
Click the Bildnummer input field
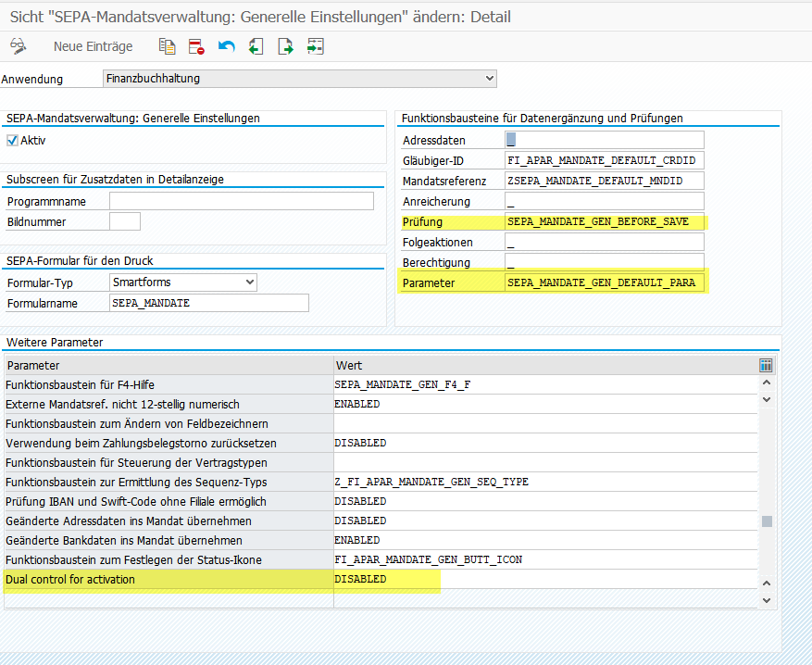(124, 221)
